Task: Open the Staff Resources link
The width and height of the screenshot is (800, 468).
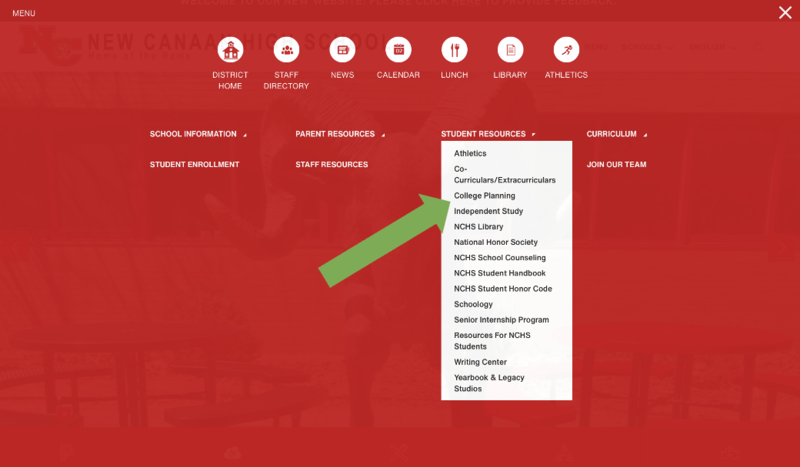Action: [x=331, y=164]
